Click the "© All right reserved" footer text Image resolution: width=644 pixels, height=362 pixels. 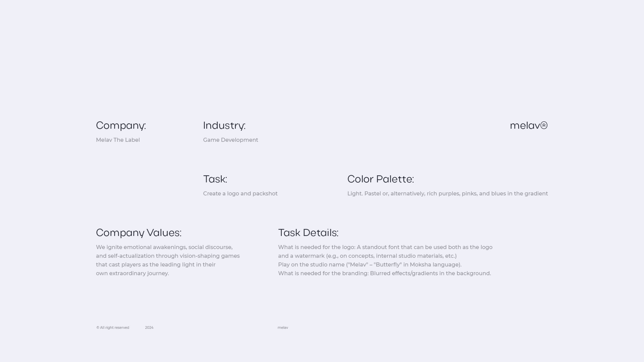[113, 328]
